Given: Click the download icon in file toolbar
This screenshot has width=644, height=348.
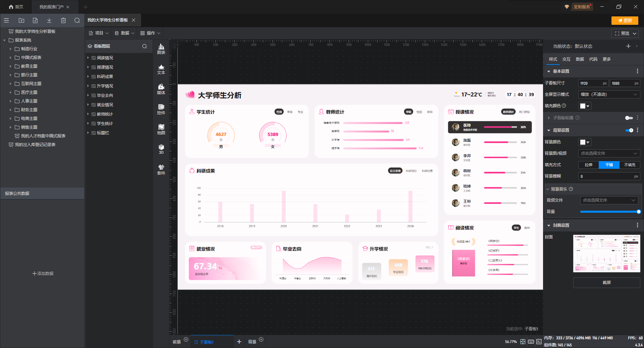Looking at the screenshot, I should point(49,20).
